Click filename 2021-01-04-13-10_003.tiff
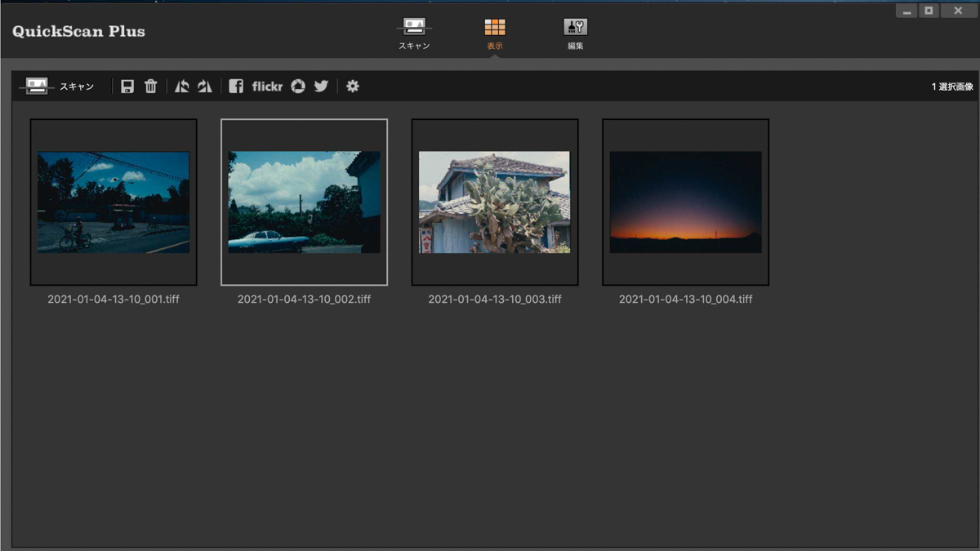This screenshot has width=980, height=551. point(495,300)
